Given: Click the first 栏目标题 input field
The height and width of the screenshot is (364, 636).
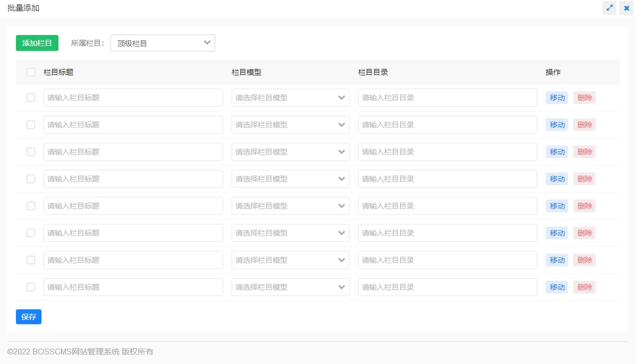Looking at the screenshot, I should click(133, 98).
